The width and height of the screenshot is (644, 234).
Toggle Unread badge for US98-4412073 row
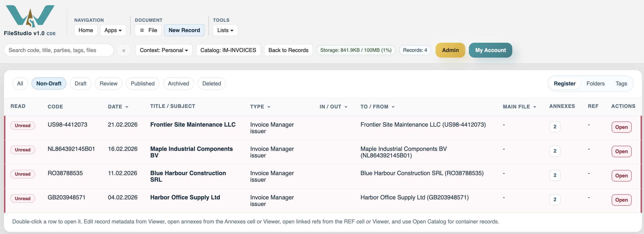(x=23, y=126)
